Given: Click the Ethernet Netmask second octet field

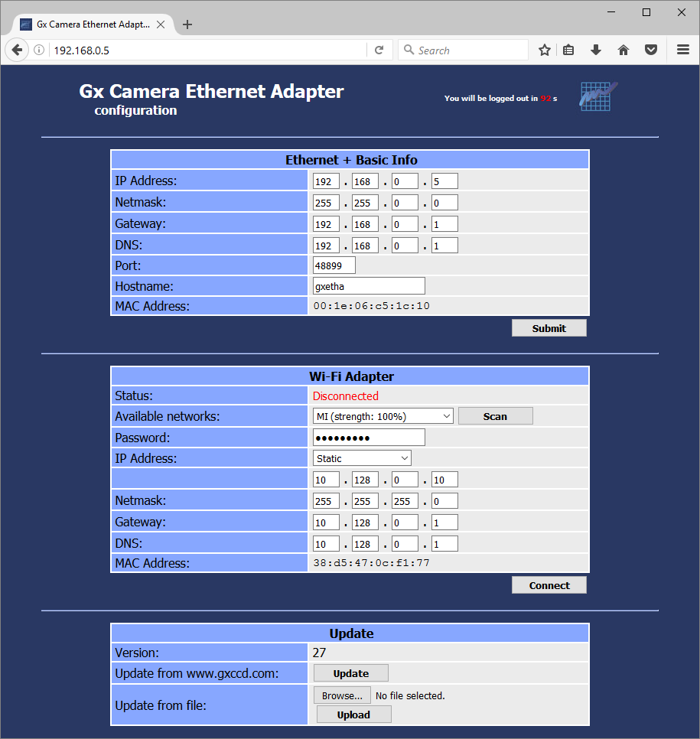Looking at the screenshot, I should pos(365,203).
